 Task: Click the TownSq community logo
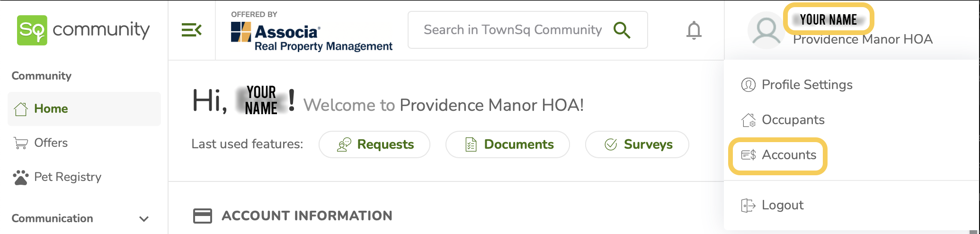[83, 30]
